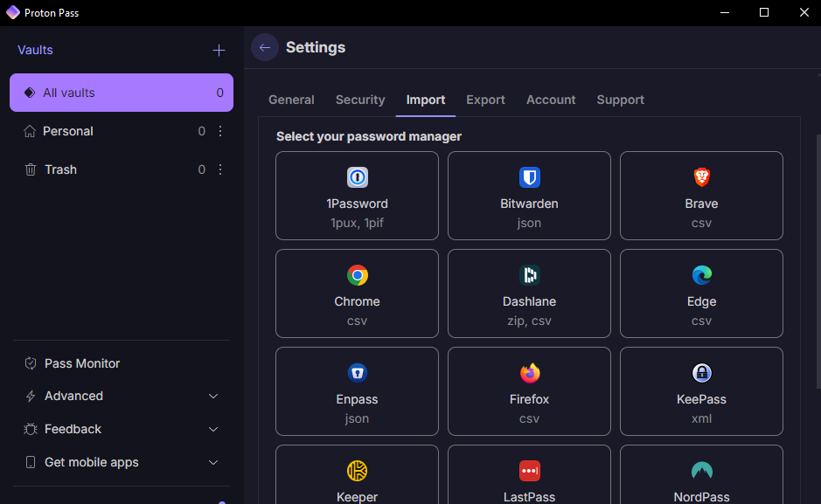This screenshot has height=504, width=821.
Task: Click the Bitwarden shield icon
Action: coord(529,177)
